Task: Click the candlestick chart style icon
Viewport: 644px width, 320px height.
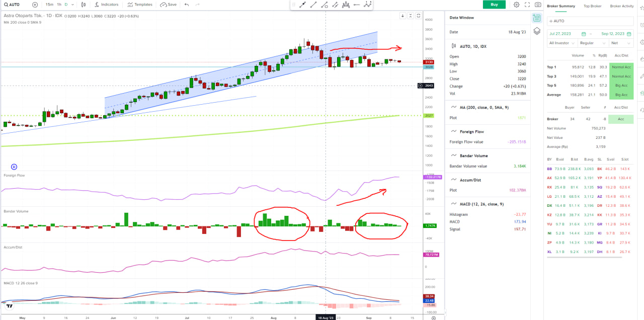Action: [x=83, y=5]
